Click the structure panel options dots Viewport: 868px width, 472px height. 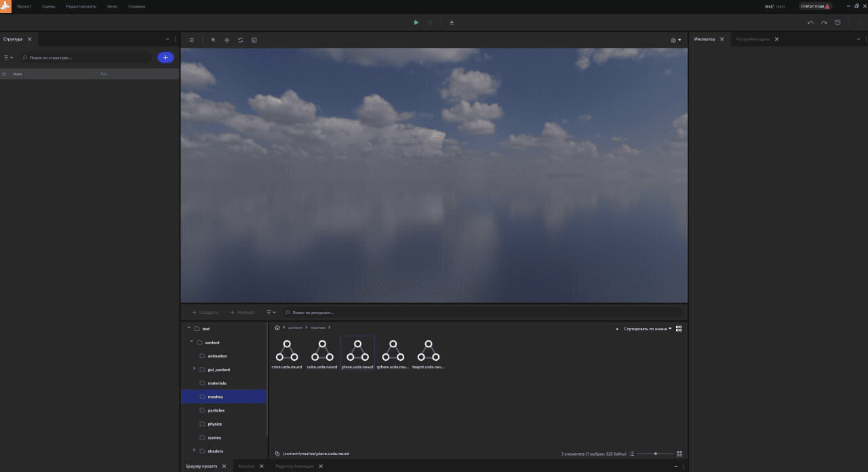pos(175,39)
